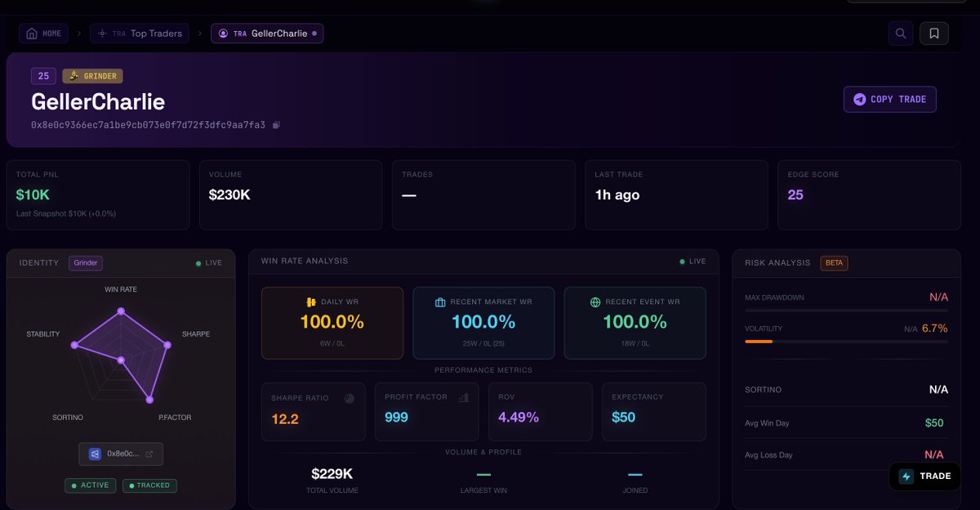Click the Sharpe Ratio 12.2 value
Viewport: 980px width, 510px height.
pyautogui.click(x=285, y=419)
